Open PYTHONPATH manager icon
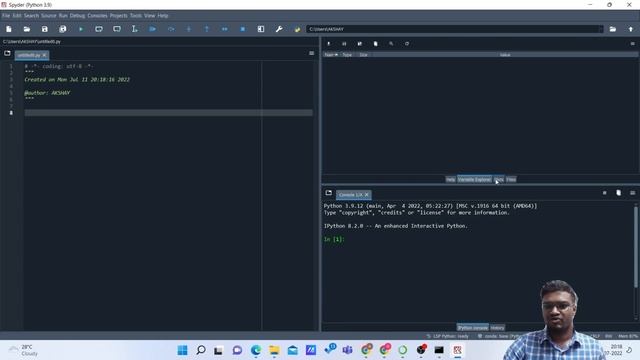The image size is (640, 360). tap(297, 29)
